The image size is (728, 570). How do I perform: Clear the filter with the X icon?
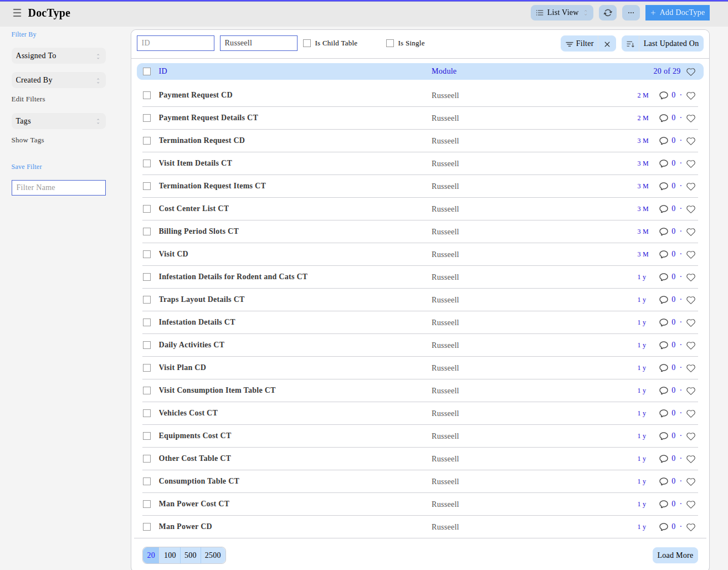(x=607, y=44)
